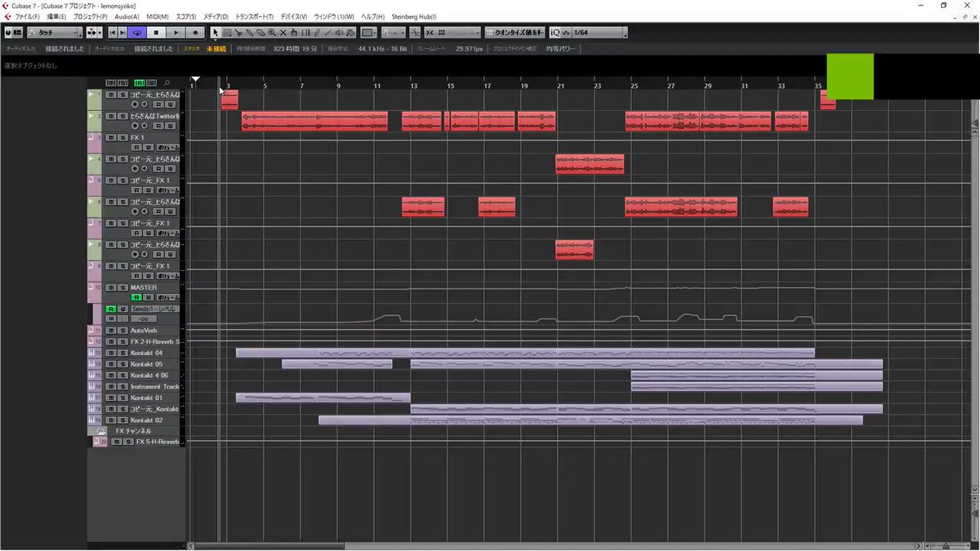Mute the Kontakt 05 track

[112, 364]
